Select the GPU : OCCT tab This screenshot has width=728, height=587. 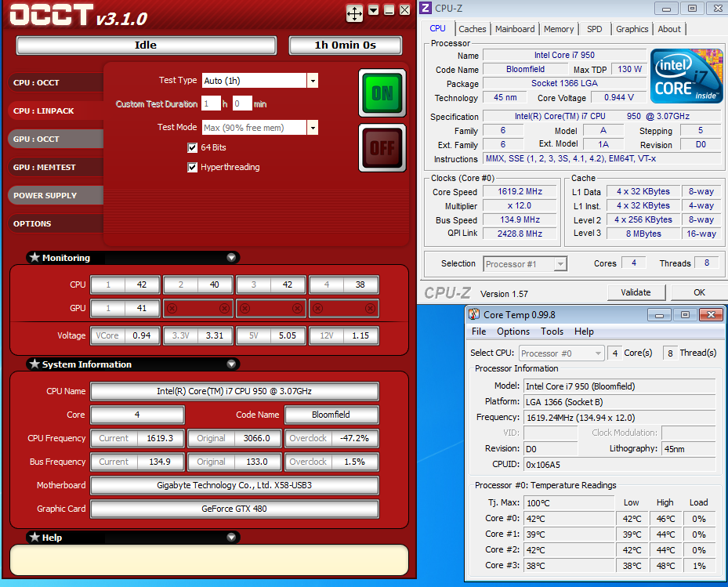(x=56, y=139)
